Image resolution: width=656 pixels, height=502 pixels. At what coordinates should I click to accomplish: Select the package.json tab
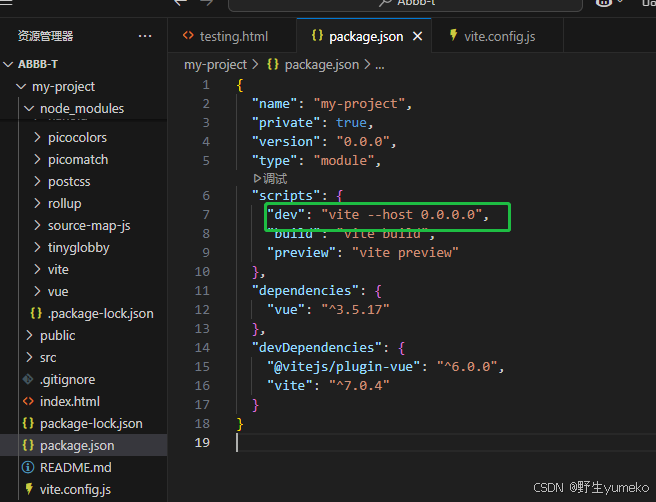(364, 36)
